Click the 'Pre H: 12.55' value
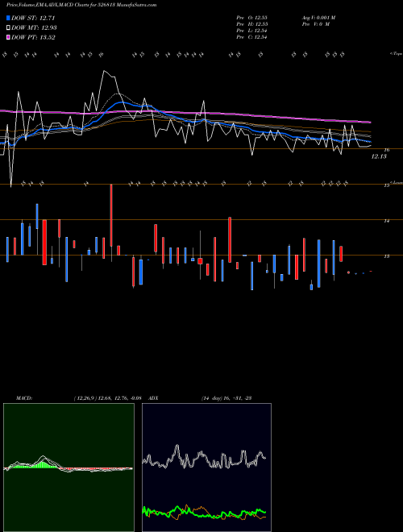 point(252,24)
